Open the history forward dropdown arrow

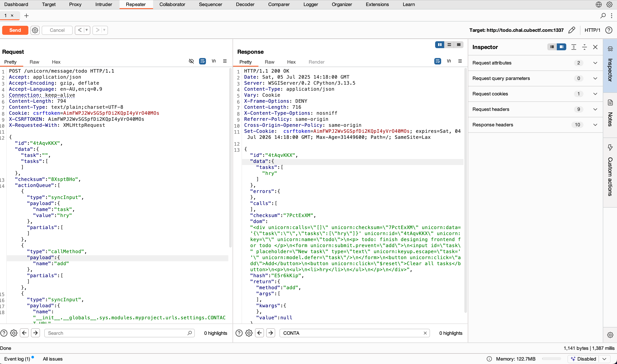[104, 30]
